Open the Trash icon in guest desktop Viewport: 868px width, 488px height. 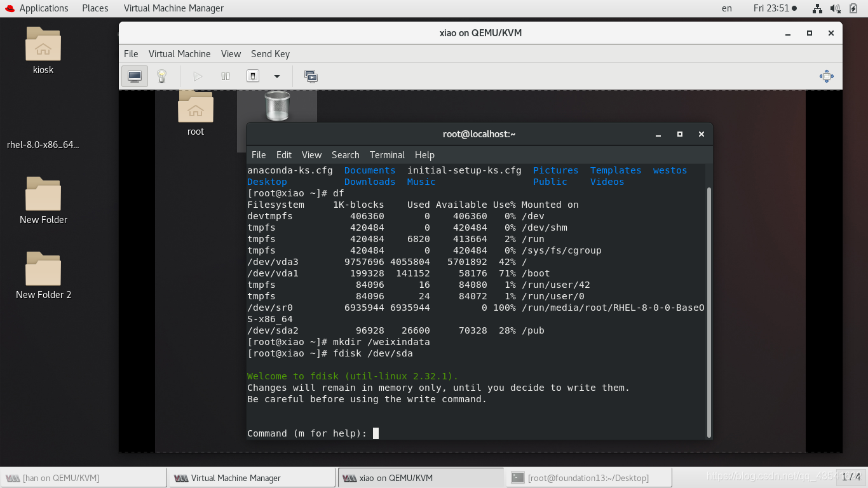click(x=277, y=105)
